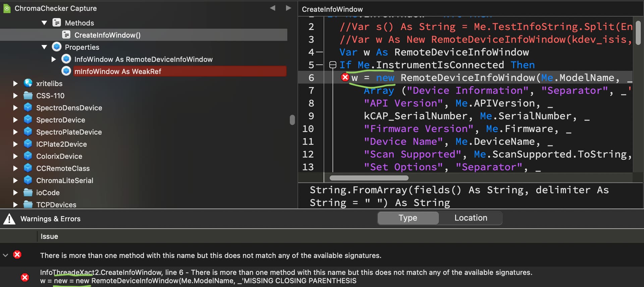This screenshot has width=644, height=287.
Task: Sort issues by Type
Action: click(408, 218)
